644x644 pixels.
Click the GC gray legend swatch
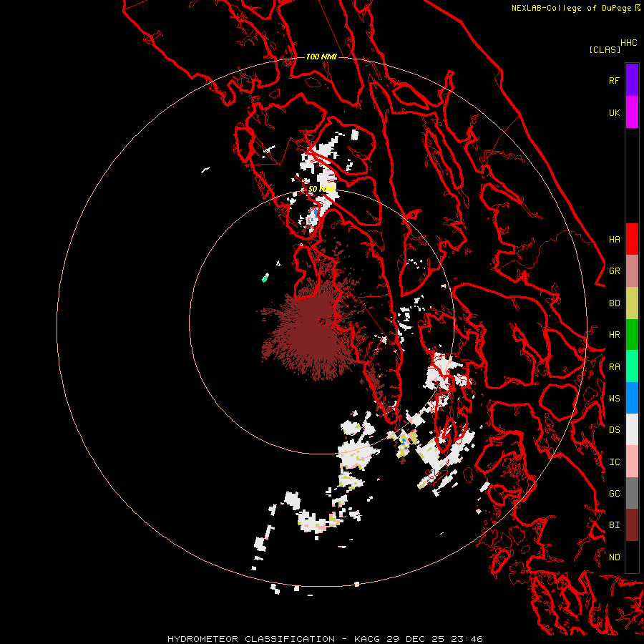pos(632,493)
